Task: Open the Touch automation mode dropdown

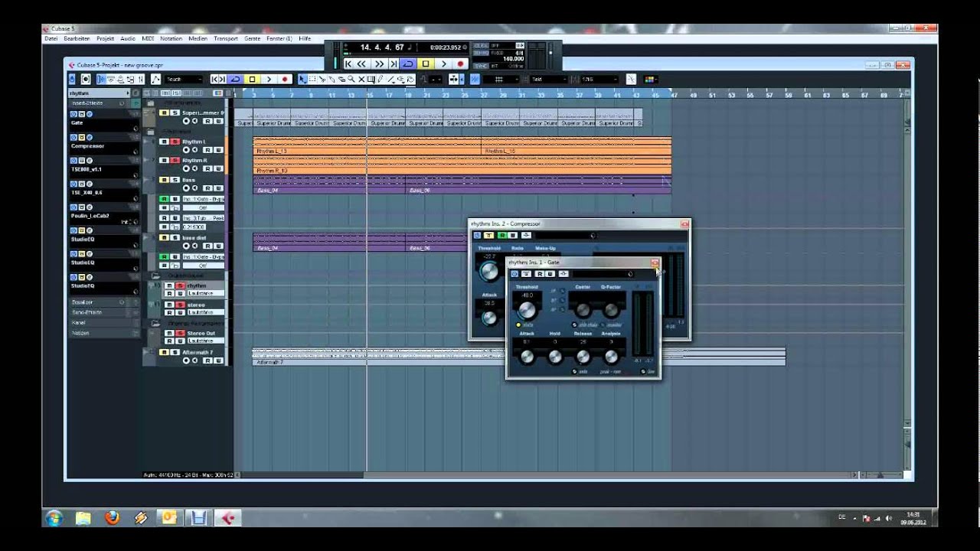Action: [x=185, y=79]
